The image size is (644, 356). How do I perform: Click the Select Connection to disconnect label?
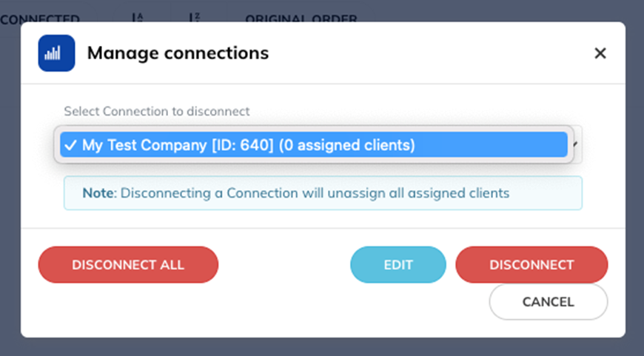click(x=156, y=111)
